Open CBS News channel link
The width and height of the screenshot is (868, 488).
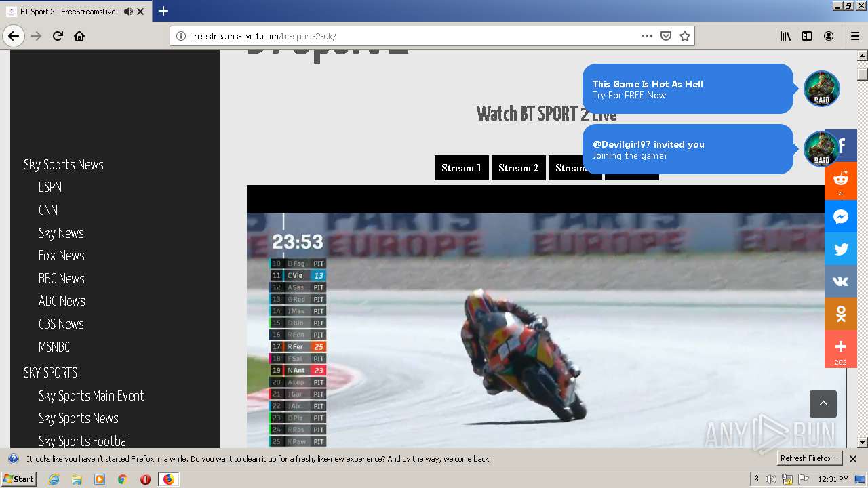(61, 324)
